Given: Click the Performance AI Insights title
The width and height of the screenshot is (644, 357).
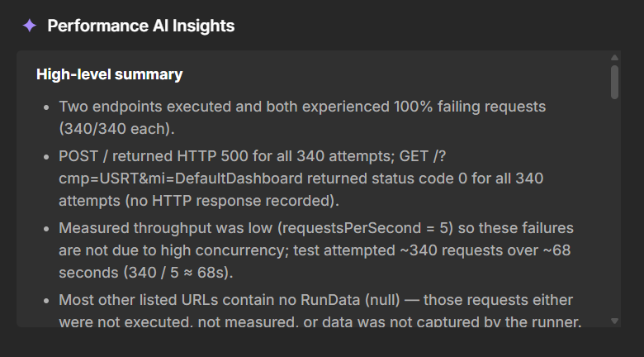Looking at the screenshot, I should [x=140, y=26].
